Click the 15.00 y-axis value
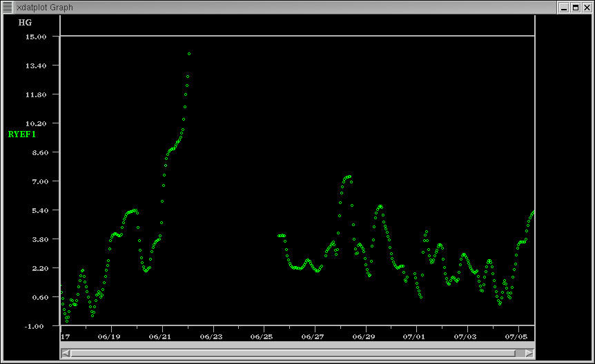Image resolution: width=595 pixels, height=364 pixels. tap(36, 37)
